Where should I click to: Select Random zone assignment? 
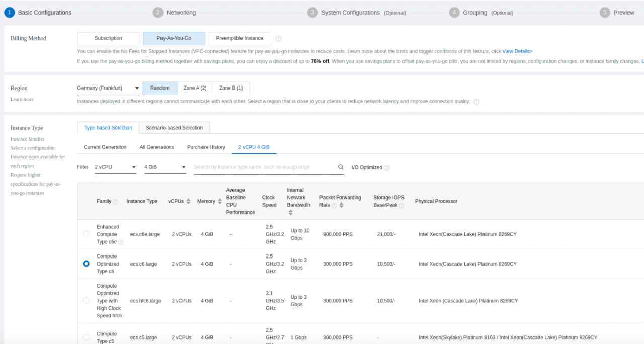pyautogui.click(x=160, y=88)
